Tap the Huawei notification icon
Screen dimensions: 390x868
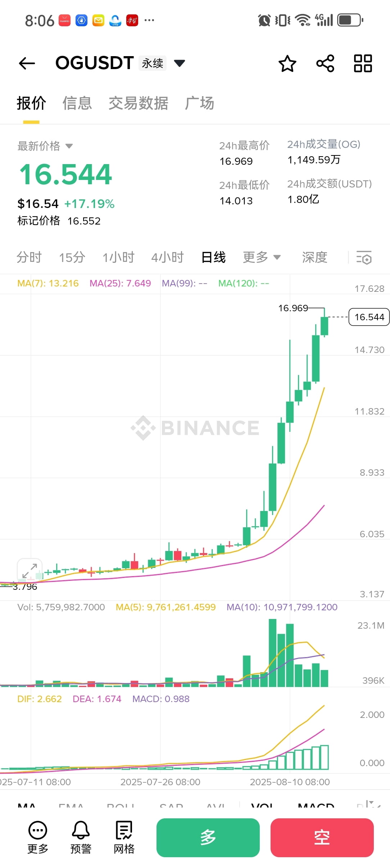[65, 21]
